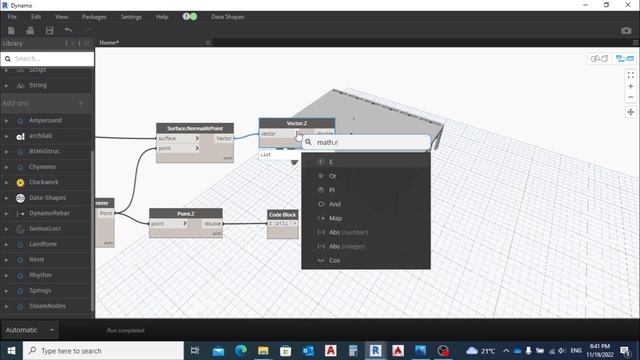The width and height of the screenshot is (640, 360).
Task: Click the plus icon beside Add-ons
Action: click(81, 103)
